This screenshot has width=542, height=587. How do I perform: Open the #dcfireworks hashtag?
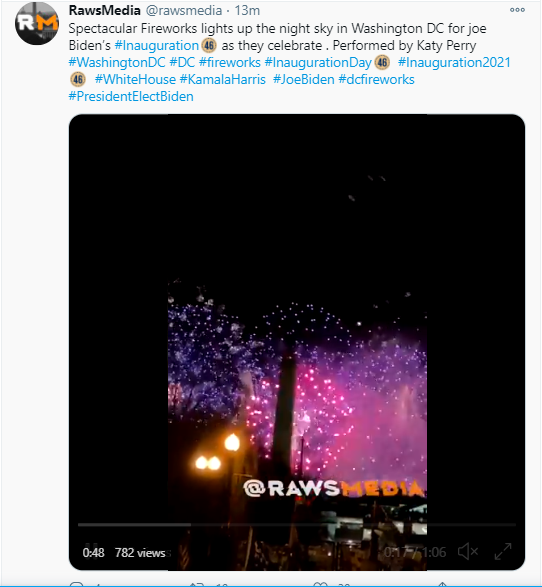[376, 79]
